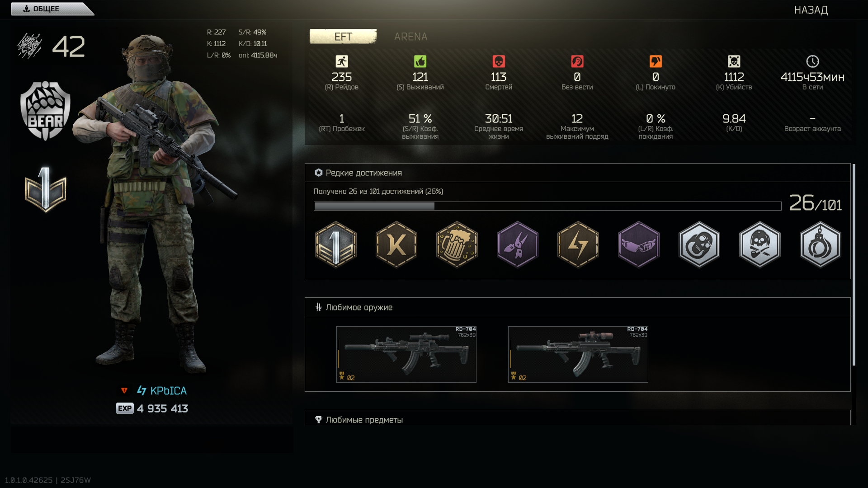Click the achievements progress bar

click(x=547, y=206)
